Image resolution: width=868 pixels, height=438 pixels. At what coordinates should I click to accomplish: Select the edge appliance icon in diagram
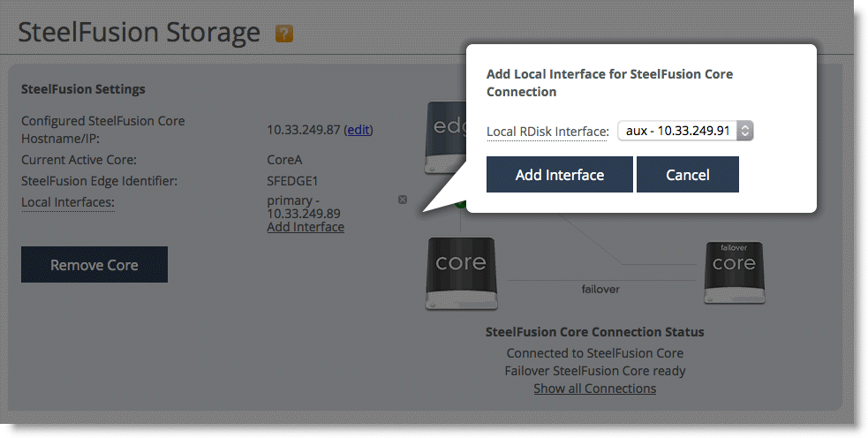coord(446,137)
